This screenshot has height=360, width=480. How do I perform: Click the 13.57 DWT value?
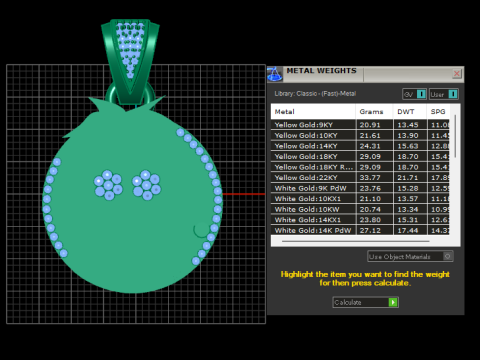click(408, 199)
